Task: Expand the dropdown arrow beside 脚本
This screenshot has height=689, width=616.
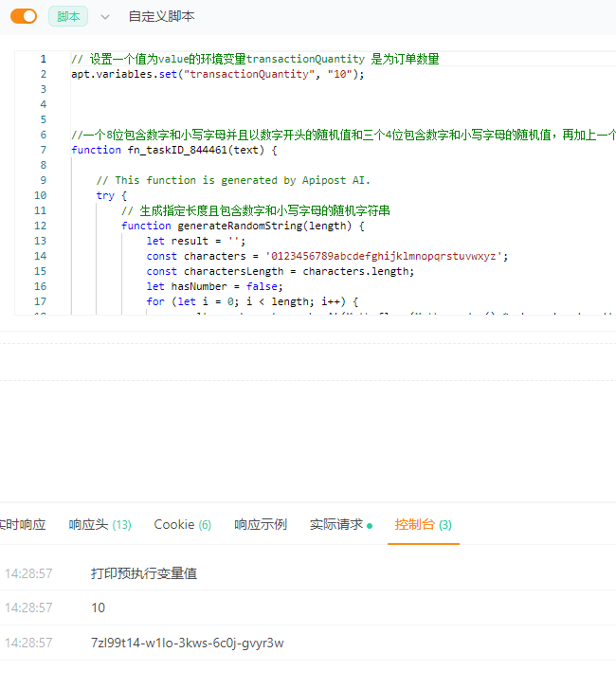Action: pos(104,17)
